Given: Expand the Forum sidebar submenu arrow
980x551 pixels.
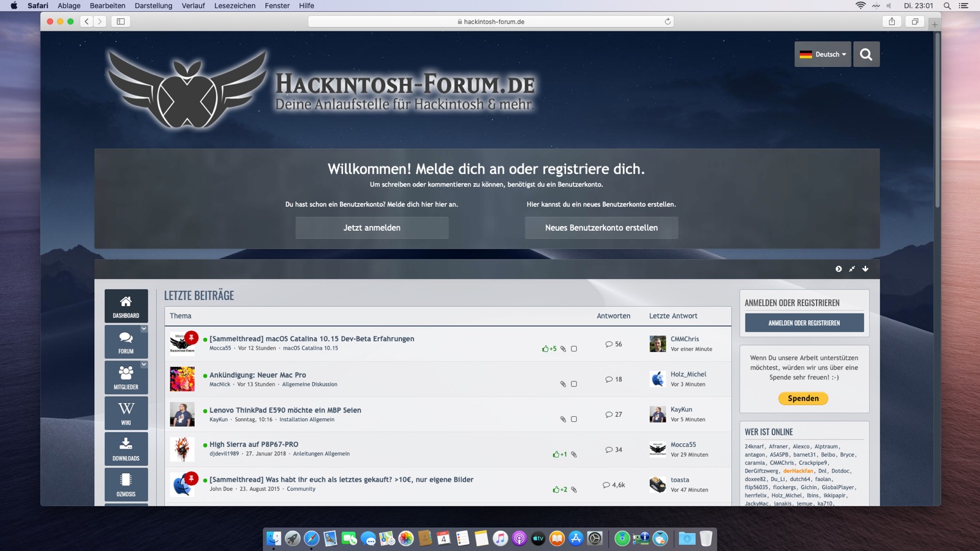Looking at the screenshot, I should (x=144, y=329).
